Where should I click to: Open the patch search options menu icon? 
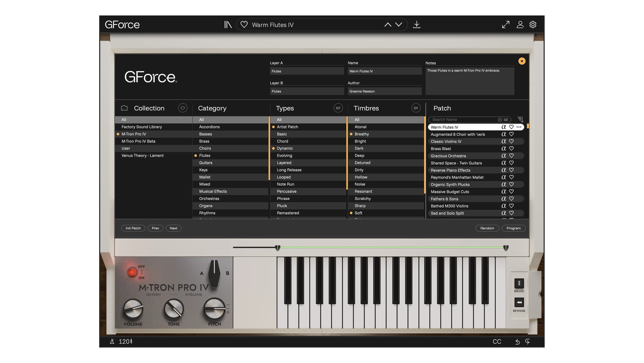tap(506, 120)
